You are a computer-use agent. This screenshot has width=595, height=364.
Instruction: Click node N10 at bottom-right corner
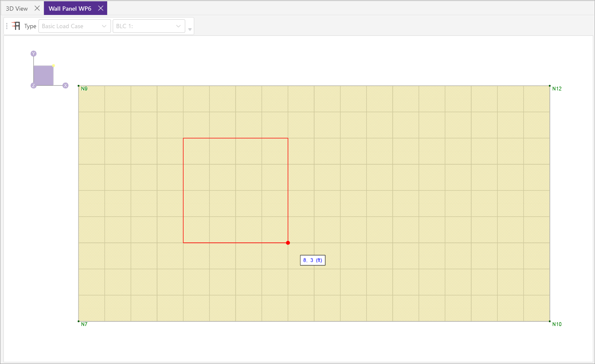click(x=550, y=321)
